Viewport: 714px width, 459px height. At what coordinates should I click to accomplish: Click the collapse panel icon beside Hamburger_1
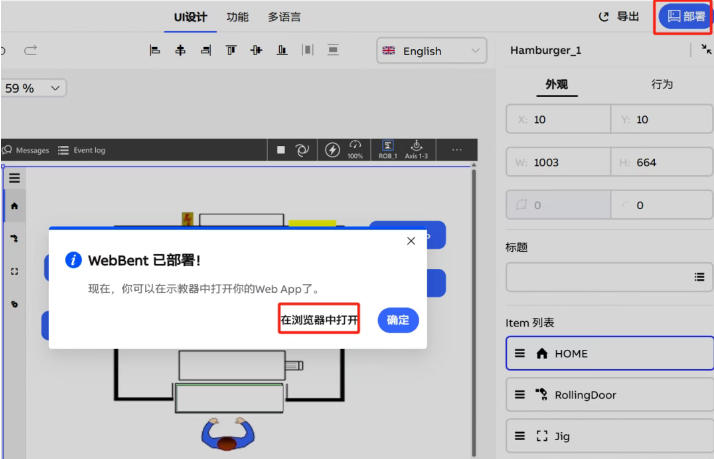(x=706, y=50)
